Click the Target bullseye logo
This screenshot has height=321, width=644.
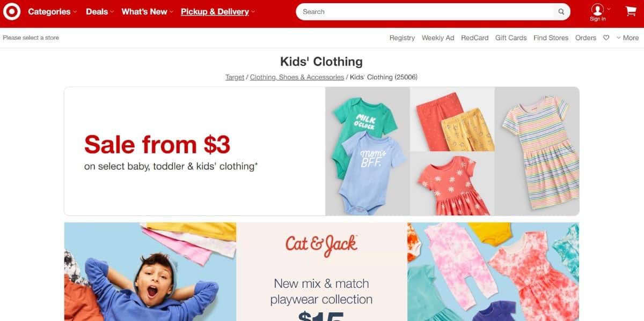[x=12, y=11]
